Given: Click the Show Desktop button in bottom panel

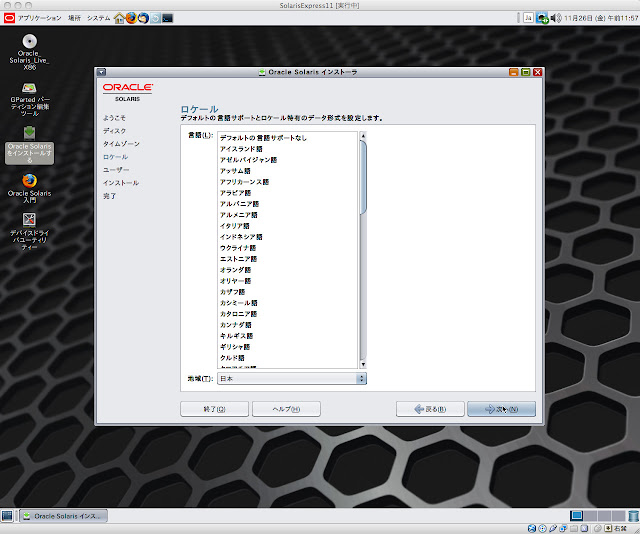Looking at the screenshot, I should tap(7, 516).
